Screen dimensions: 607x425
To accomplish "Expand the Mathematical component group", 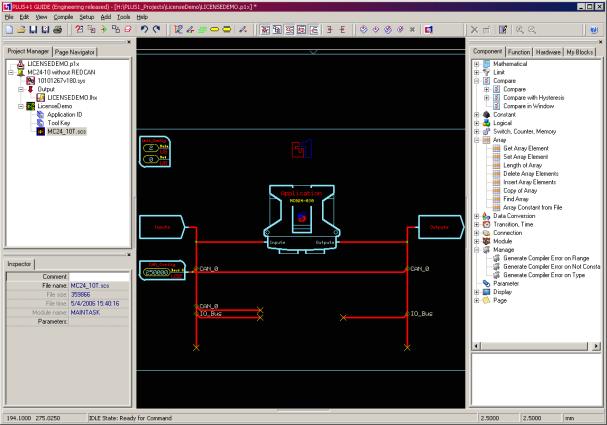I will point(477,64).
